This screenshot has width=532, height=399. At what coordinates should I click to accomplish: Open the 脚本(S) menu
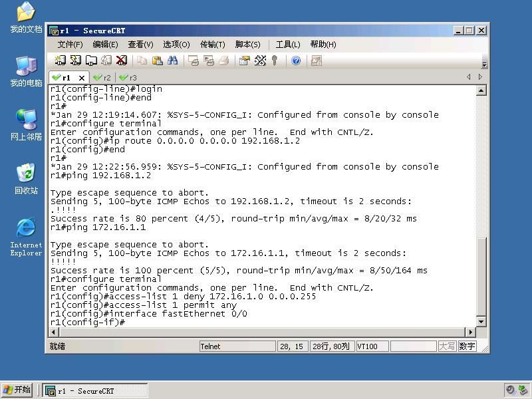pyautogui.click(x=247, y=45)
